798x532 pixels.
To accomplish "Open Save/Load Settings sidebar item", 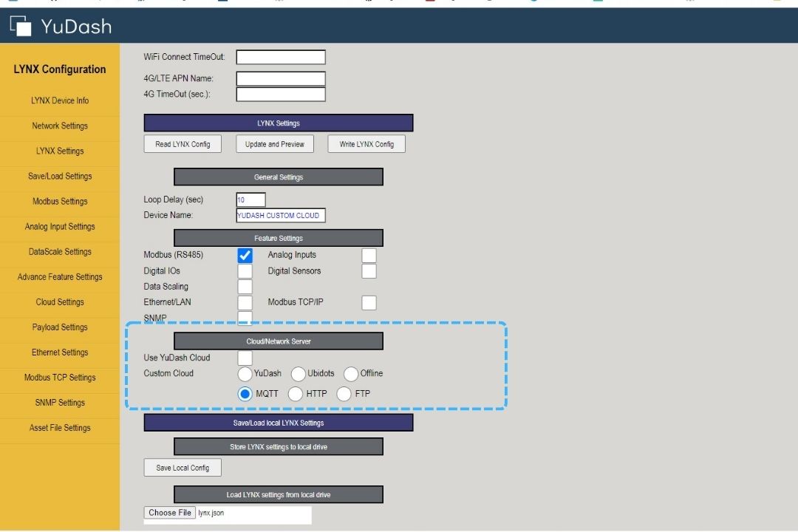I will click(60, 176).
